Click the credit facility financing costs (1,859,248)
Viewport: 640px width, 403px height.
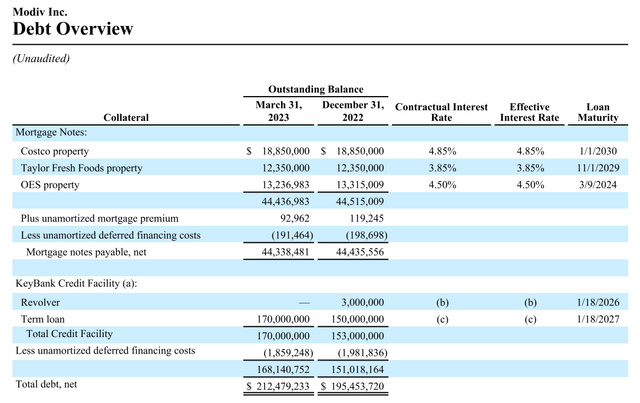[288, 352]
